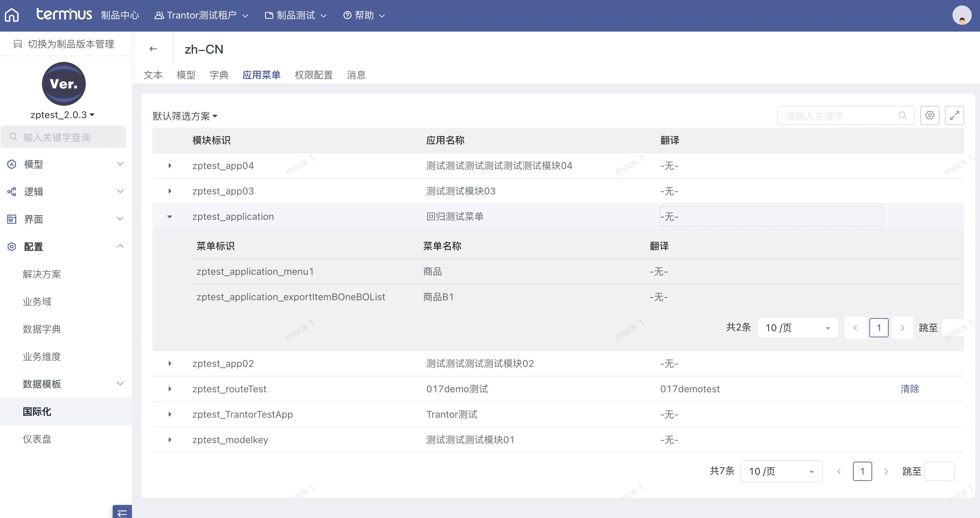Click 配置 sidebar icon
The width and height of the screenshot is (980, 518).
coord(12,247)
